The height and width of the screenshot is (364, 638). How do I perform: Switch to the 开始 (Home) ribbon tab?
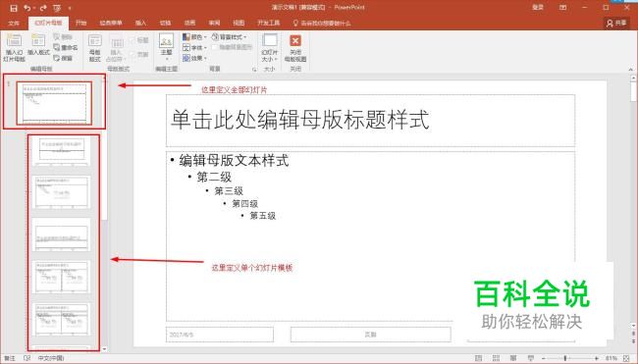pyautogui.click(x=80, y=24)
